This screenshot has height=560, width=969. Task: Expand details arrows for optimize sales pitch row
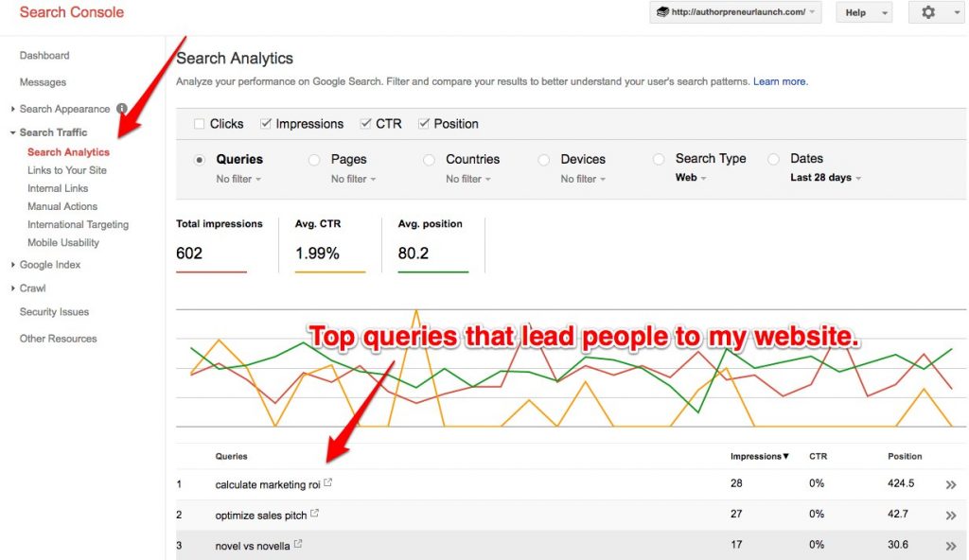point(950,515)
